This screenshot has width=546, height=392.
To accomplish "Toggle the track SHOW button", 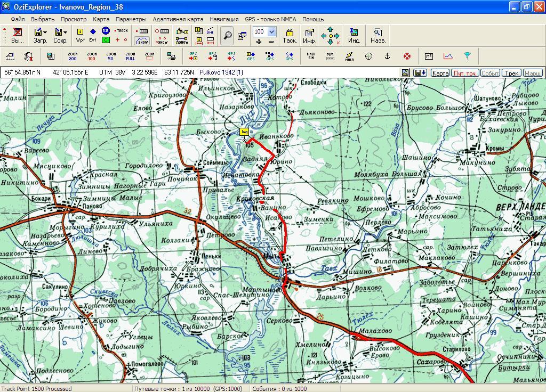I will [x=142, y=40].
